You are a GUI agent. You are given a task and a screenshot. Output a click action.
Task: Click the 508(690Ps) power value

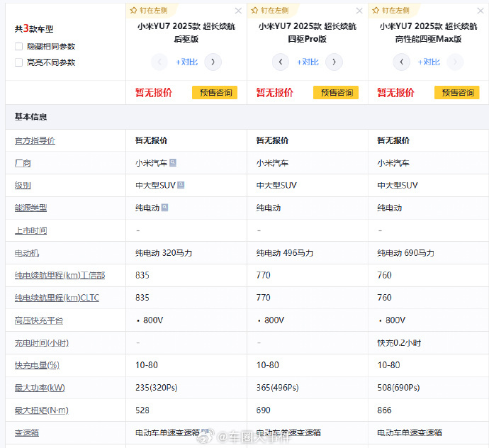[398, 388]
